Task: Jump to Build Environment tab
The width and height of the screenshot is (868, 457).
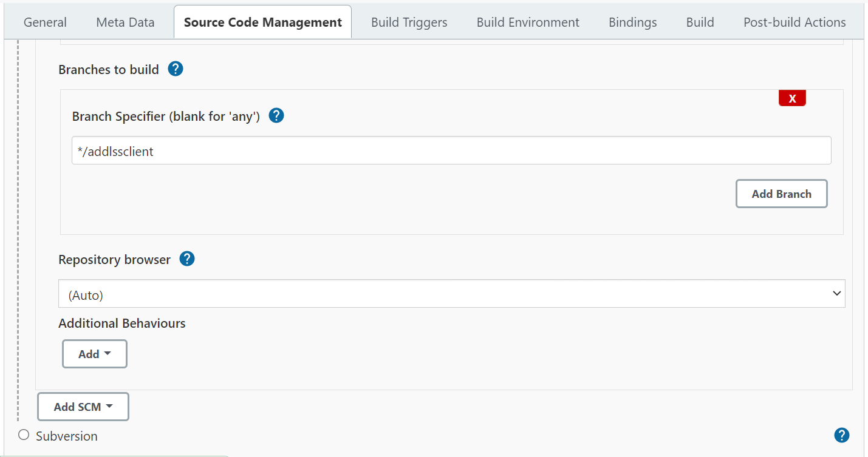Action: (528, 22)
